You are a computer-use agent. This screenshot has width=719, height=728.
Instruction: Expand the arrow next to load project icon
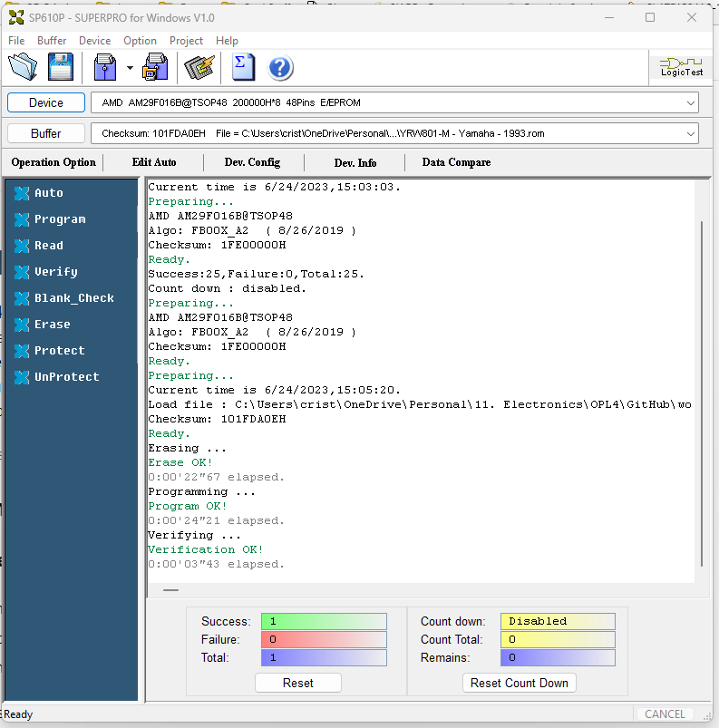tap(130, 68)
